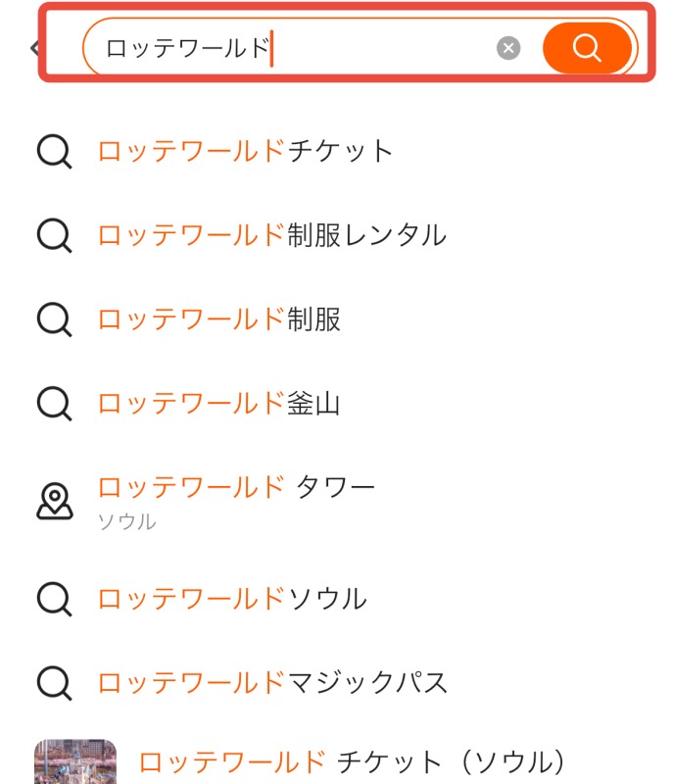The height and width of the screenshot is (784, 673).
Task: Click the product thumbnail image at bottom
Action: (75, 762)
